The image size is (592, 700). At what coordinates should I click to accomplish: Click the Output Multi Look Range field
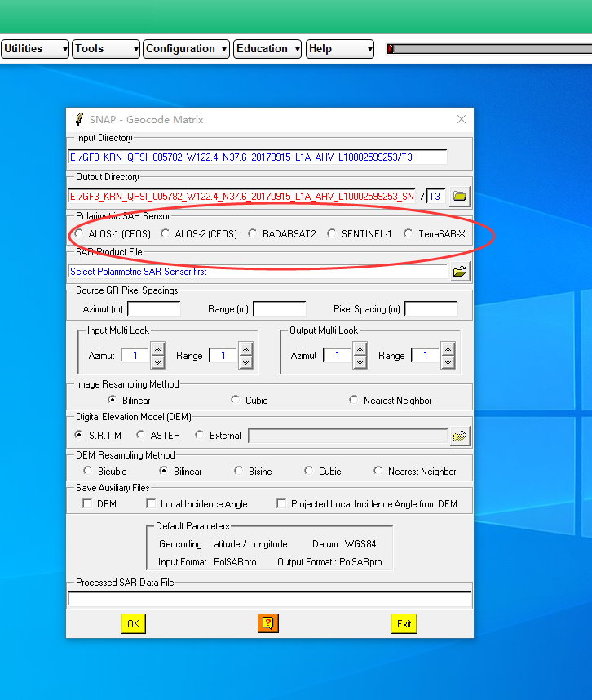tap(426, 356)
